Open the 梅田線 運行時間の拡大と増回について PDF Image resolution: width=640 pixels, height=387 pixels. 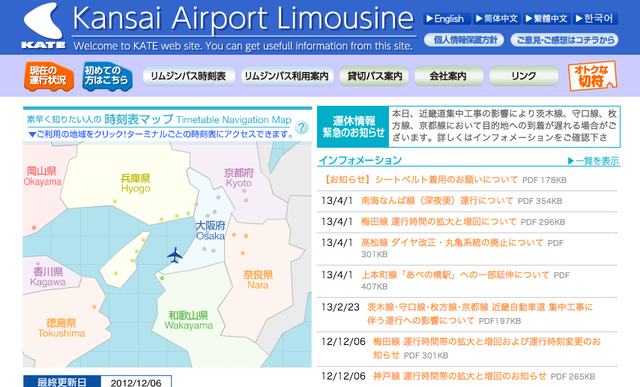pos(439,222)
